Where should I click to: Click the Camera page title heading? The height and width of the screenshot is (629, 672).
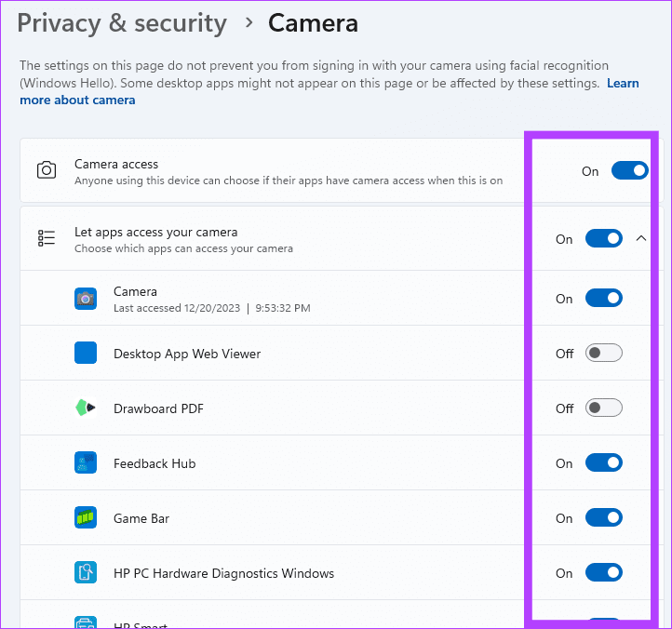313,23
